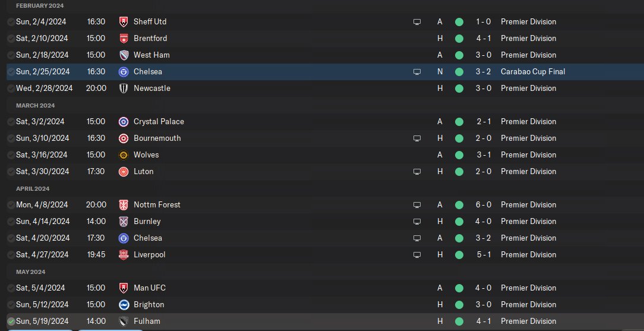
Task: Toggle the checkmark beside Sat, 3/2/2024 fixture
Action: pos(11,121)
